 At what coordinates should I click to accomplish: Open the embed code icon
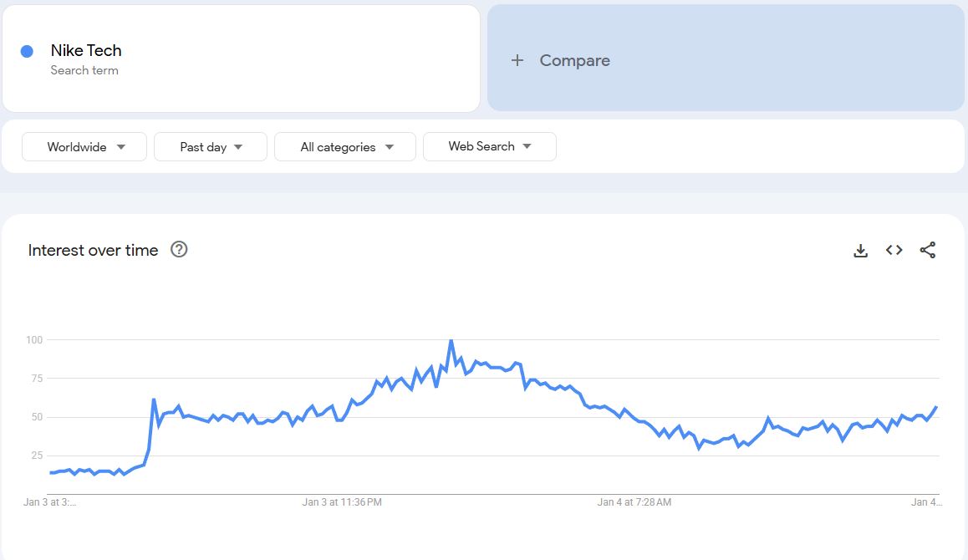pyautogui.click(x=894, y=250)
